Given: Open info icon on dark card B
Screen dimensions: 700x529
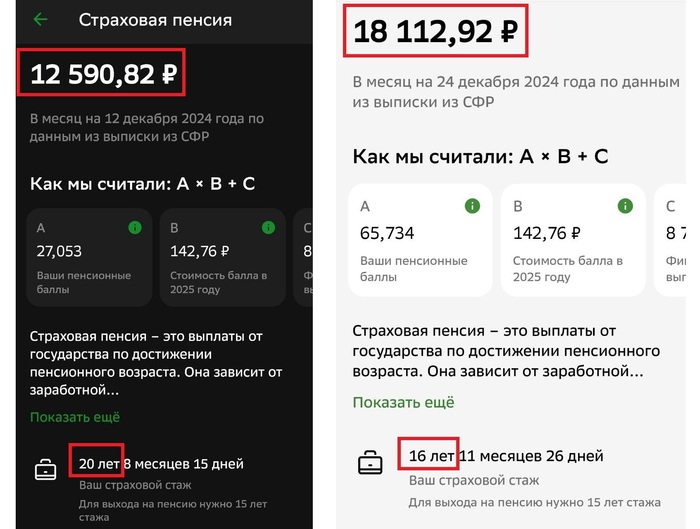Looking at the screenshot, I should tap(268, 228).
